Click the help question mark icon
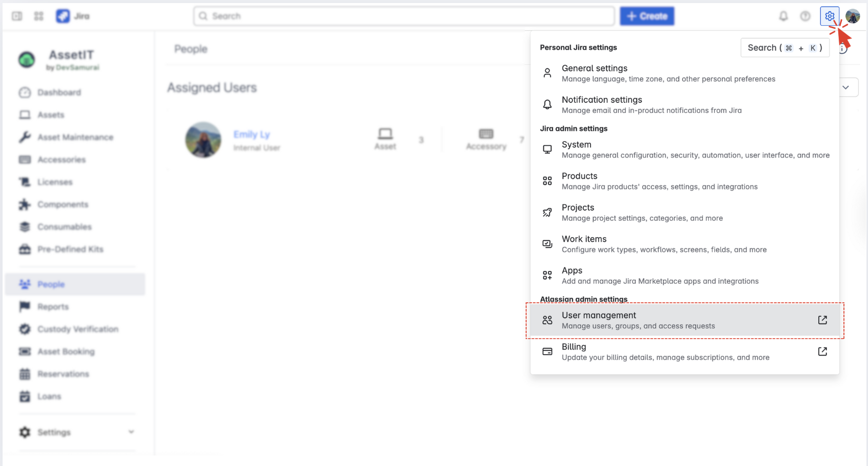868x466 pixels. coord(805,16)
